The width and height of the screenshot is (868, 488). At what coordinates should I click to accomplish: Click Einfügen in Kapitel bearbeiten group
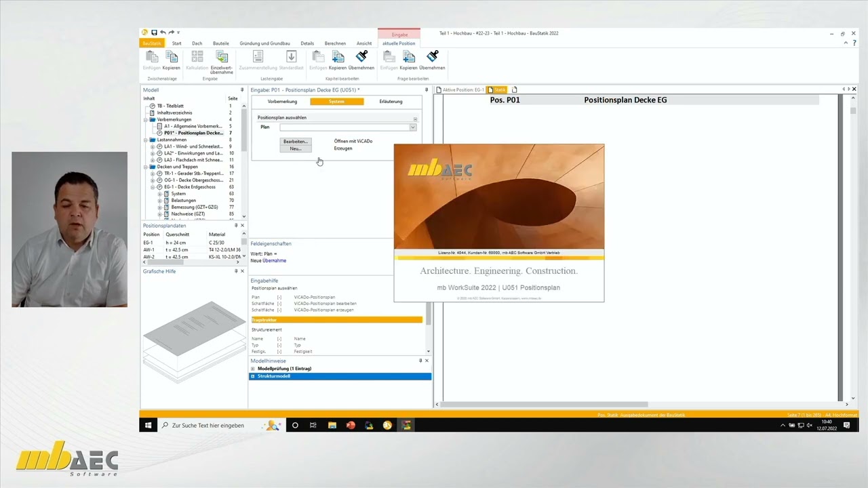318,60
